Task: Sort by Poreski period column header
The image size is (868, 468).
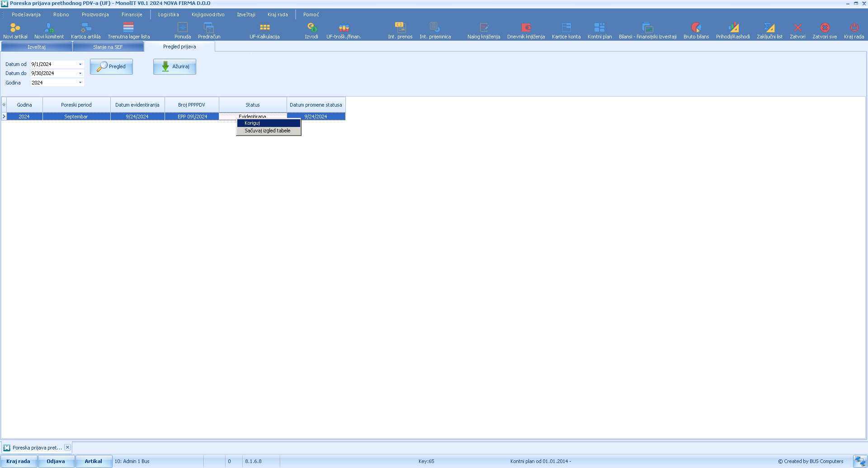Action: click(x=76, y=105)
